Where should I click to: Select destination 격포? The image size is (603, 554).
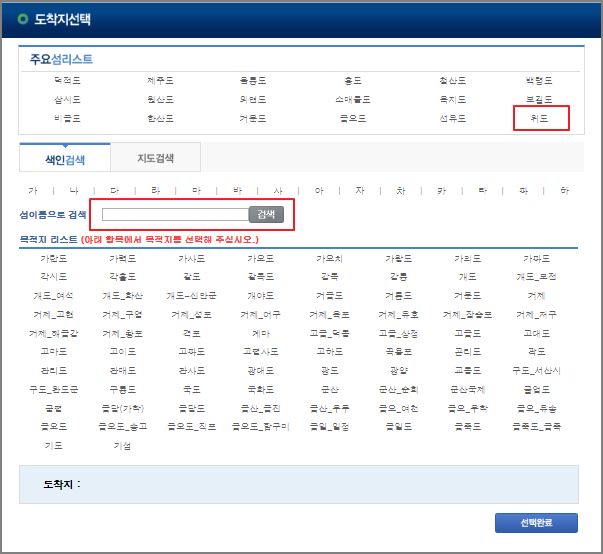point(192,333)
